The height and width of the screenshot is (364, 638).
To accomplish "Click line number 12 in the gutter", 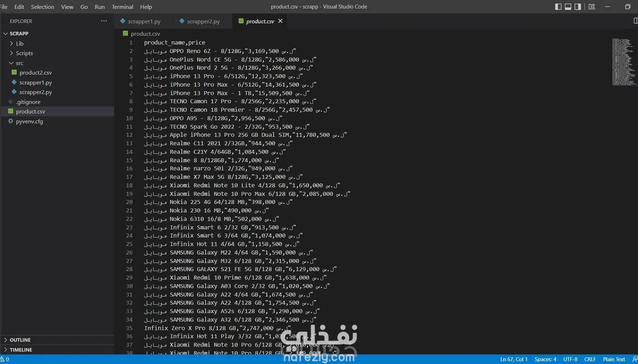I will (x=129, y=135).
